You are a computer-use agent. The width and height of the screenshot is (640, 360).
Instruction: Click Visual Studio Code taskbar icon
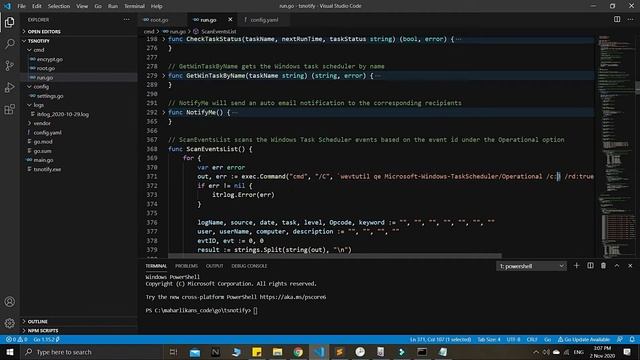(319, 352)
